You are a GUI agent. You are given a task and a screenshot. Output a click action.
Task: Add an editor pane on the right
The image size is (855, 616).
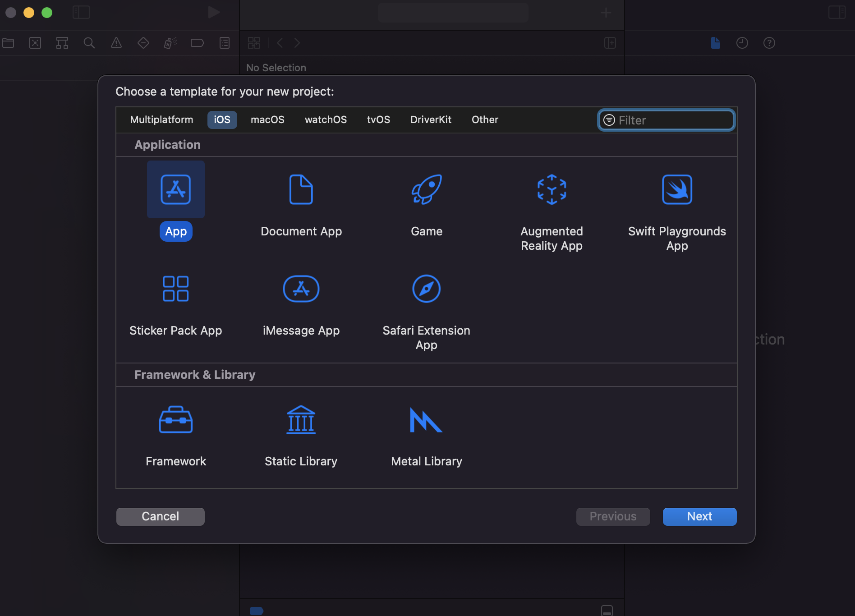610,43
